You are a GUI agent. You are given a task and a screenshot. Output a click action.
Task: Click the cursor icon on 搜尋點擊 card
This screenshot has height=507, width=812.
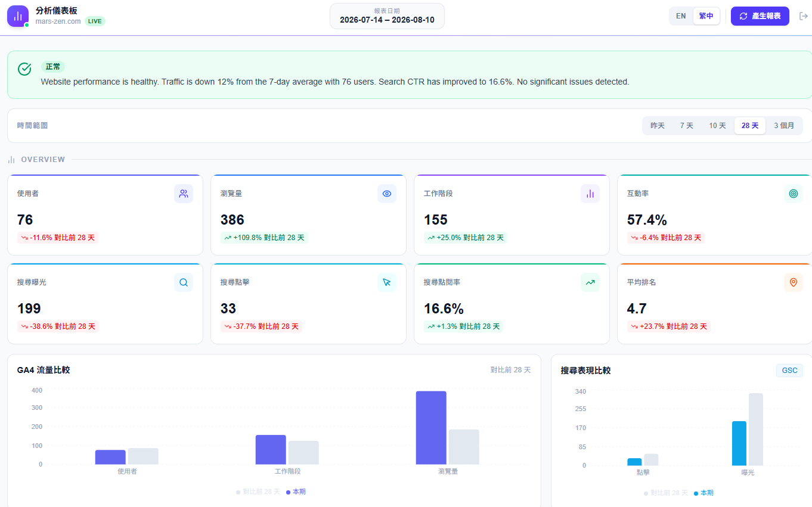pos(387,282)
